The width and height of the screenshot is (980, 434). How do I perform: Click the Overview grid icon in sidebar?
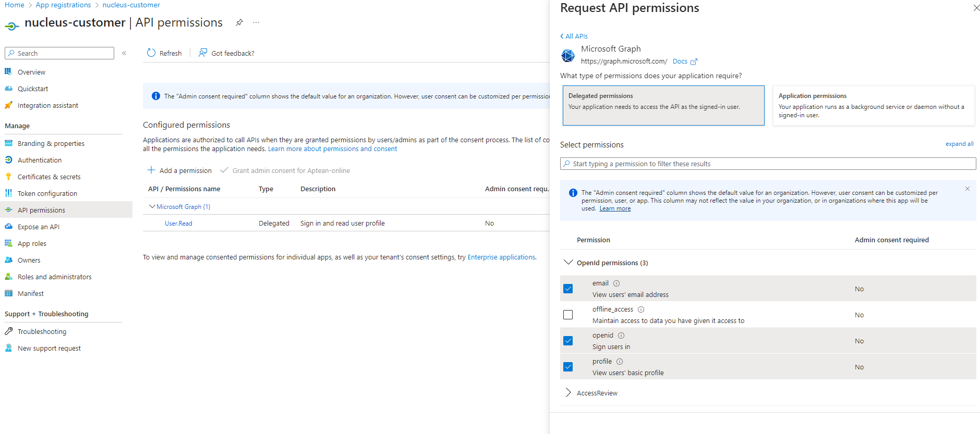(x=8, y=72)
